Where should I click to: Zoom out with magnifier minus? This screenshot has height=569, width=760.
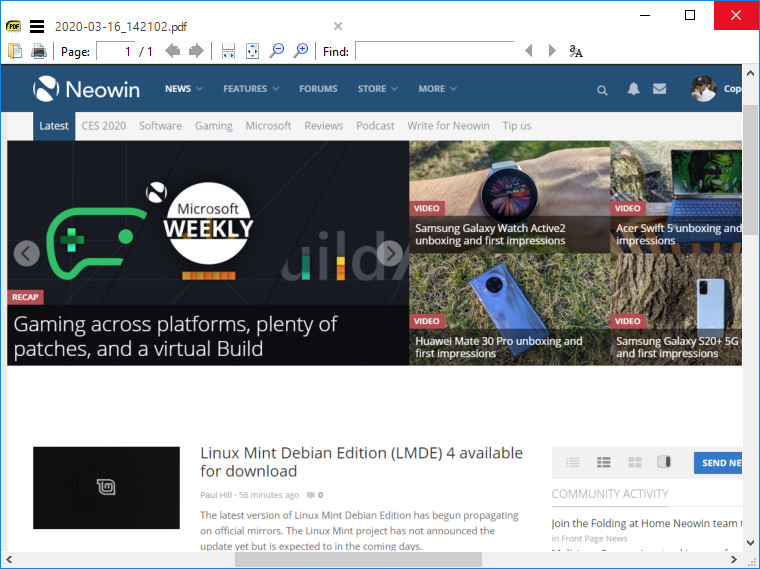[277, 50]
